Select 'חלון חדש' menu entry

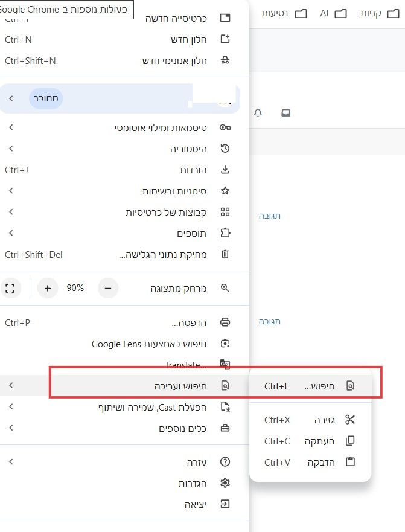click(x=124, y=39)
